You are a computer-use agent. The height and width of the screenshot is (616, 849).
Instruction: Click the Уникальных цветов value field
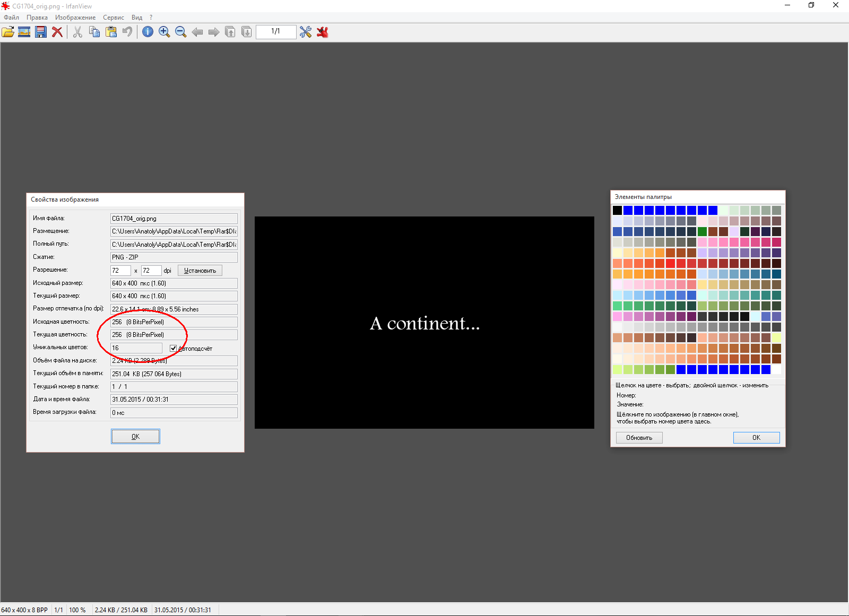(x=136, y=348)
